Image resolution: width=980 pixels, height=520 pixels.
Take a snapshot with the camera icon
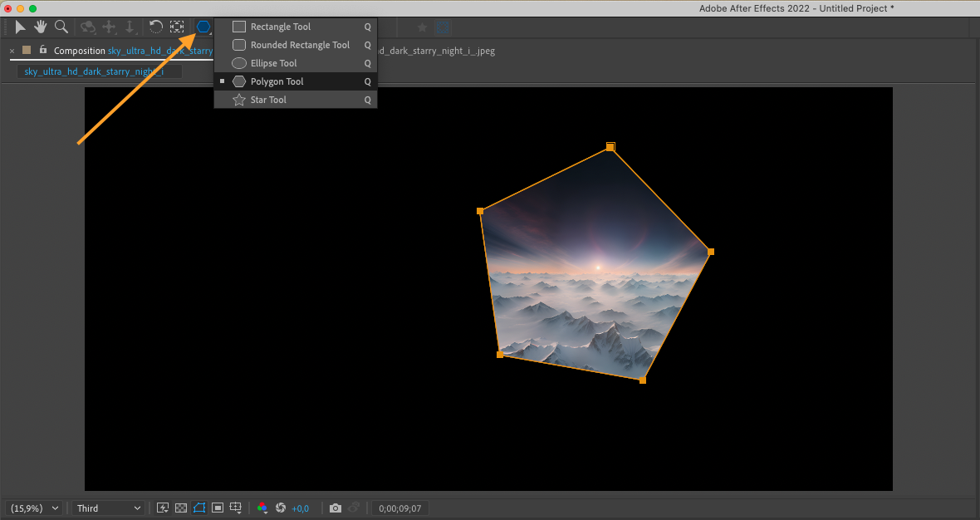point(335,508)
